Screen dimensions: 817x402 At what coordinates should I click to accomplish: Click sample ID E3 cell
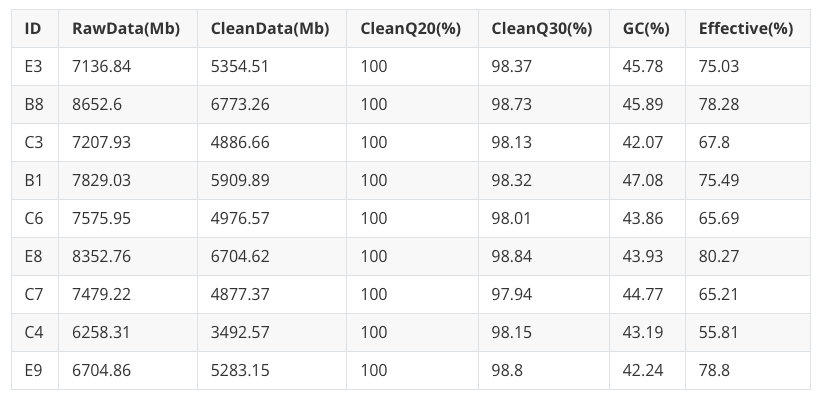[33, 66]
